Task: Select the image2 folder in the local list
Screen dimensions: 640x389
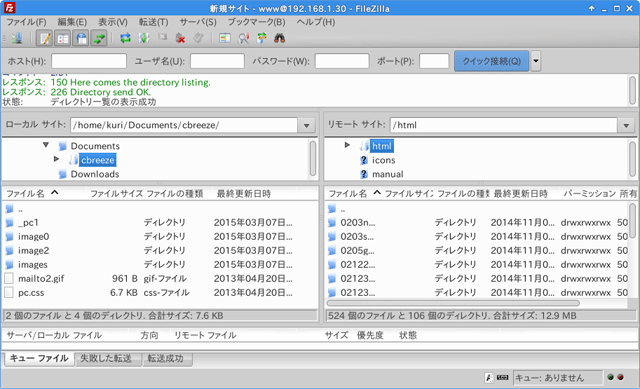Action: pos(33,251)
